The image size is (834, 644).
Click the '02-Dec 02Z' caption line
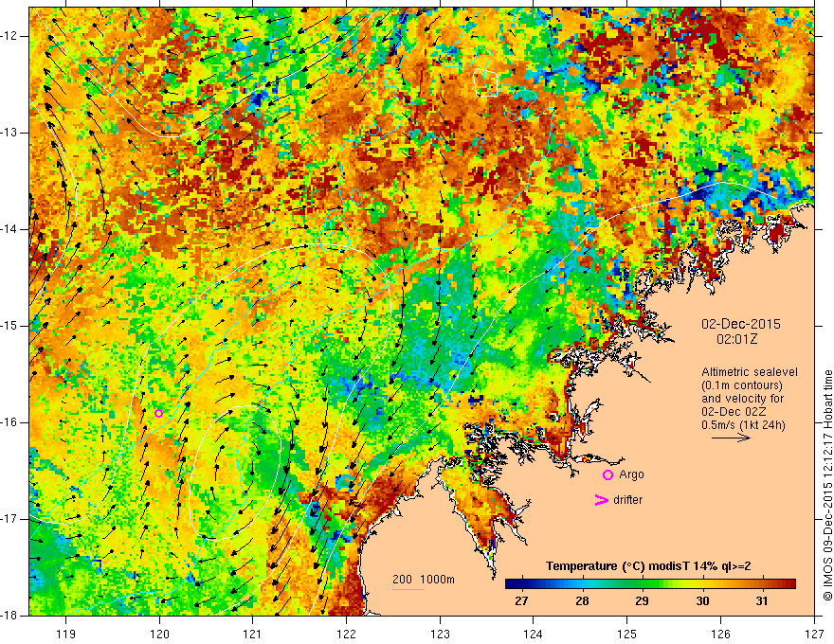tap(734, 412)
